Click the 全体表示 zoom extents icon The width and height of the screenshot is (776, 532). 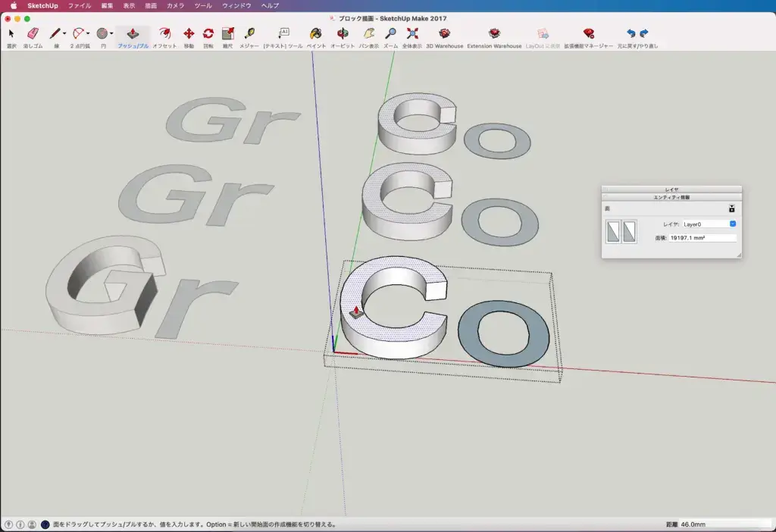[x=412, y=33]
